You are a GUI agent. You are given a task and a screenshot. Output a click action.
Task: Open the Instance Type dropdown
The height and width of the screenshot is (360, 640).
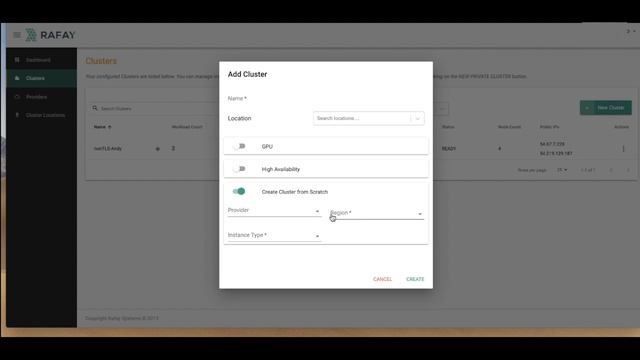point(274,236)
